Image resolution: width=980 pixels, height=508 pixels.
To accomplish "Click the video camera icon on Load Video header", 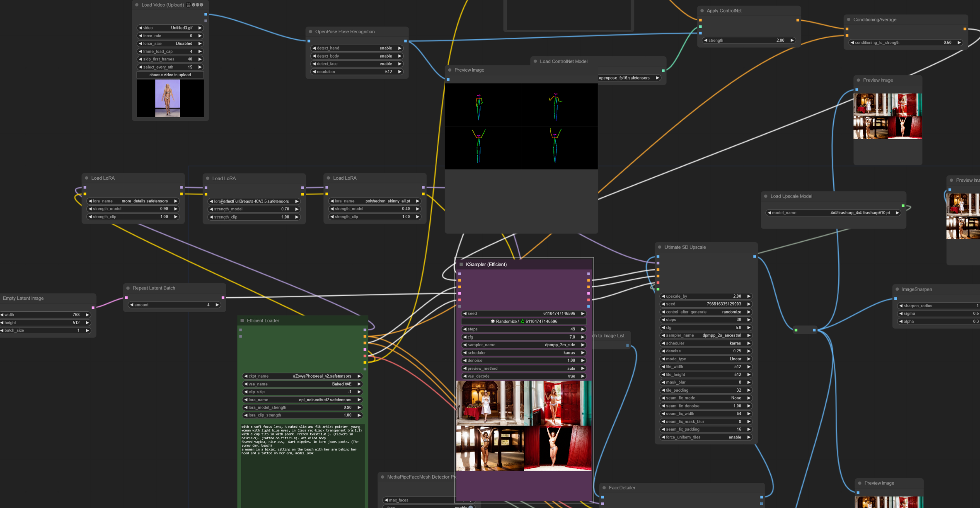I will coord(189,5).
